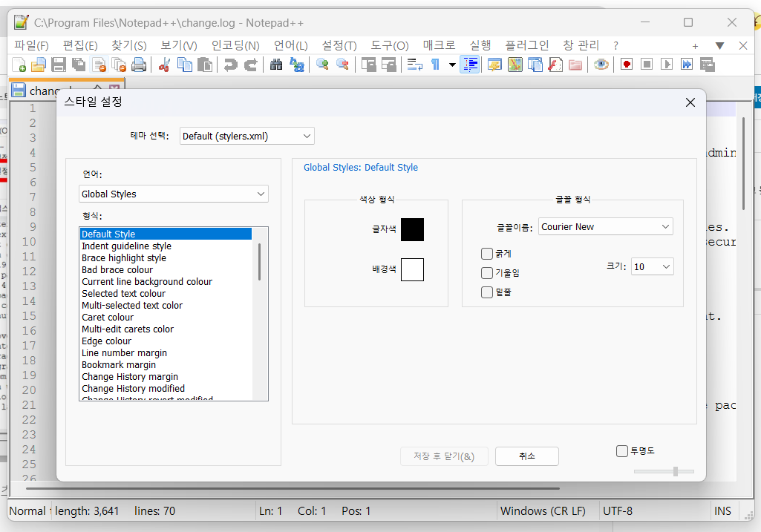The width and height of the screenshot is (761, 532).
Task: Click the Zoom Out magnifier icon
Action: tap(342, 65)
